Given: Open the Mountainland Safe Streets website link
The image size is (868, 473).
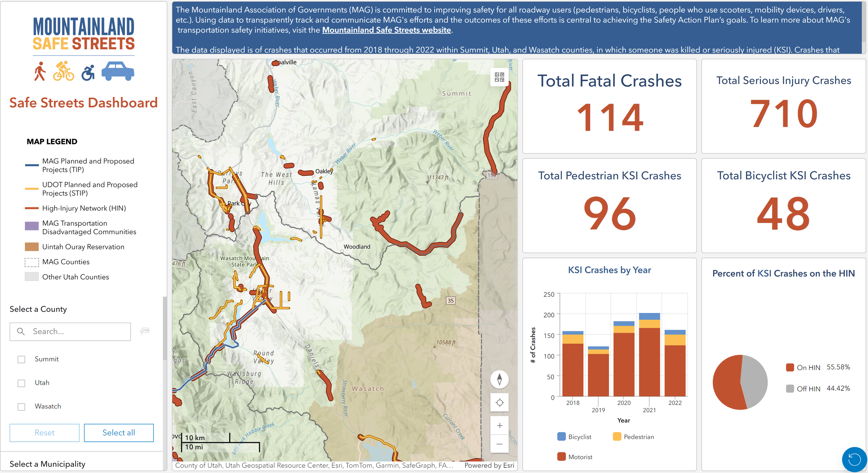Looking at the screenshot, I should [x=386, y=30].
